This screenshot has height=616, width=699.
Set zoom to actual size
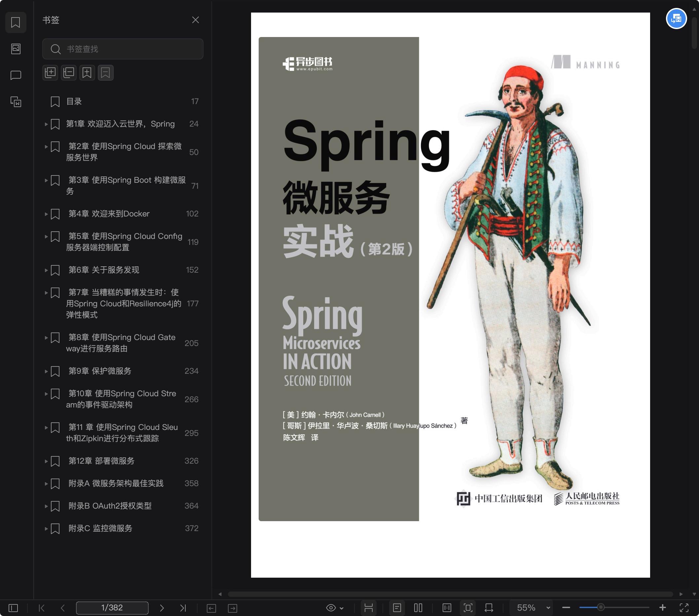[x=447, y=608]
